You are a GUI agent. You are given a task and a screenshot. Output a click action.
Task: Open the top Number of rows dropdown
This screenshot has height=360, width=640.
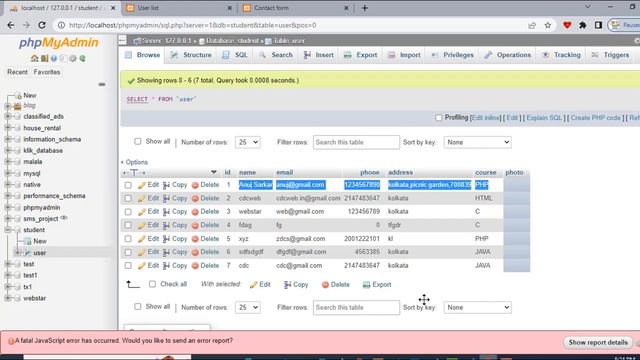[248, 142]
